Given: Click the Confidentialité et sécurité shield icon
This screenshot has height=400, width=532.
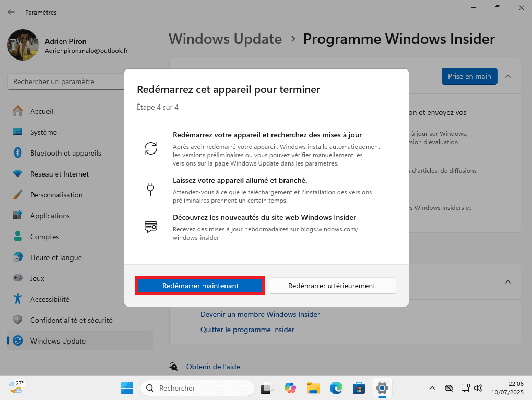Looking at the screenshot, I should (18, 320).
